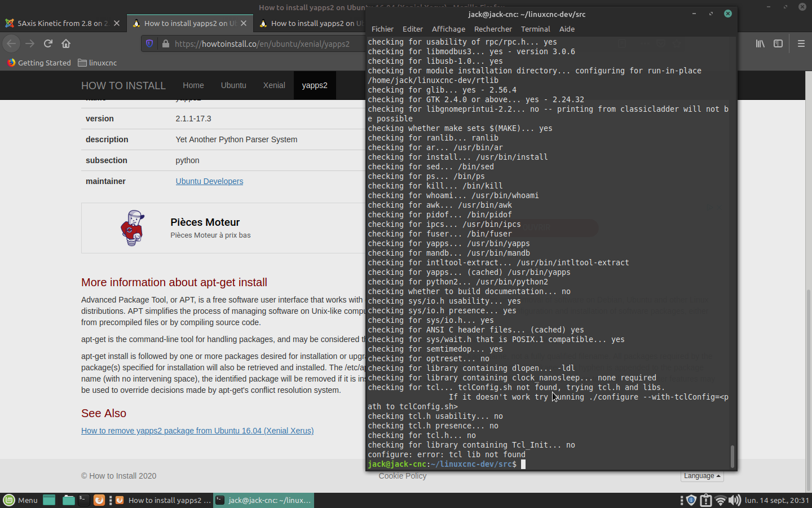812x508 pixels.
Task: Open the sound volume tray icon
Action: [x=734, y=500]
